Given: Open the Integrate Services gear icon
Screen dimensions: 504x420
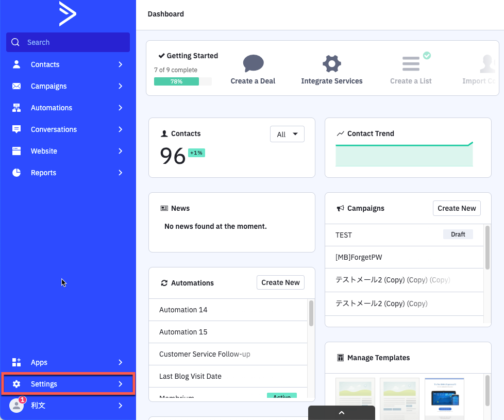Looking at the screenshot, I should click(332, 64).
